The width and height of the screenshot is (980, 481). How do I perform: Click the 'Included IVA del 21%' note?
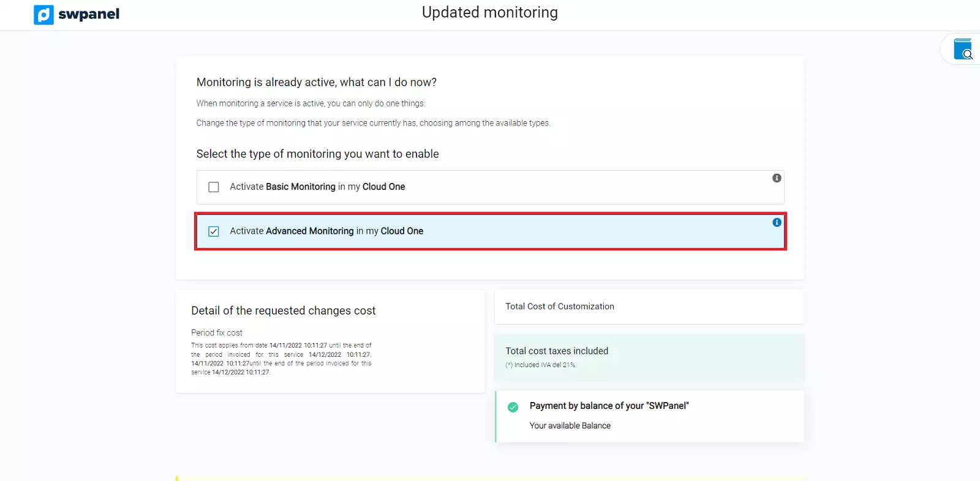[541, 365]
